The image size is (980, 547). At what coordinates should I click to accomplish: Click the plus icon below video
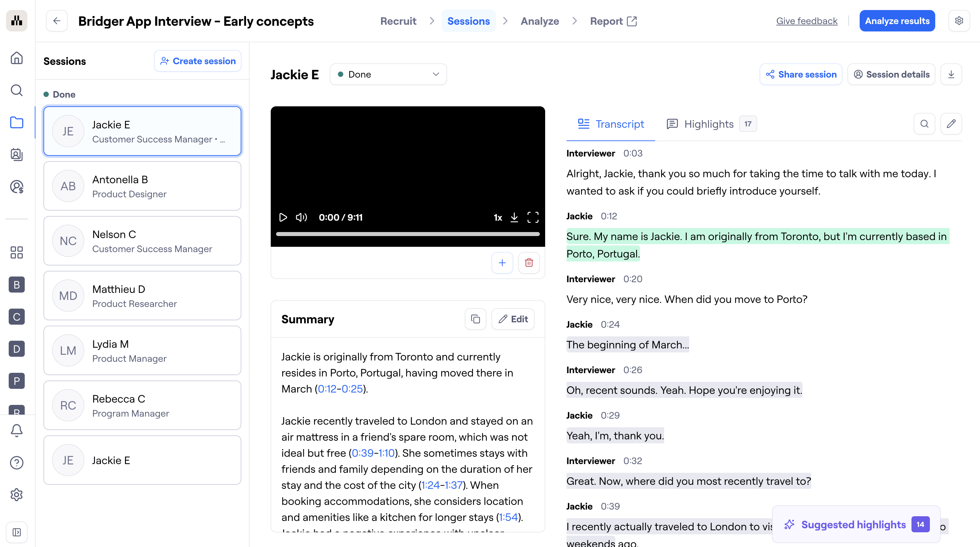coord(502,263)
